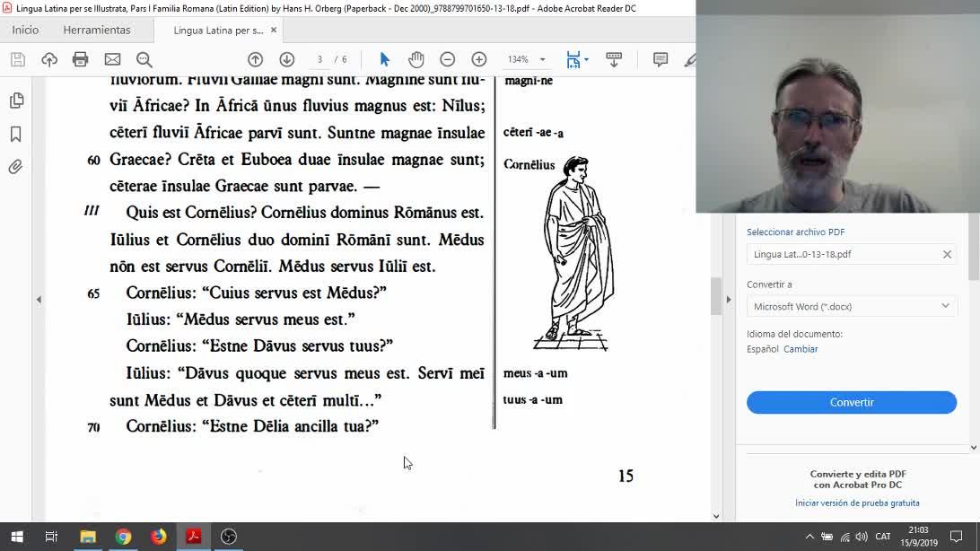Viewport: 980px width, 551px height.
Task: Toggle the bookmarks panel
Action: click(x=16, y=134)
